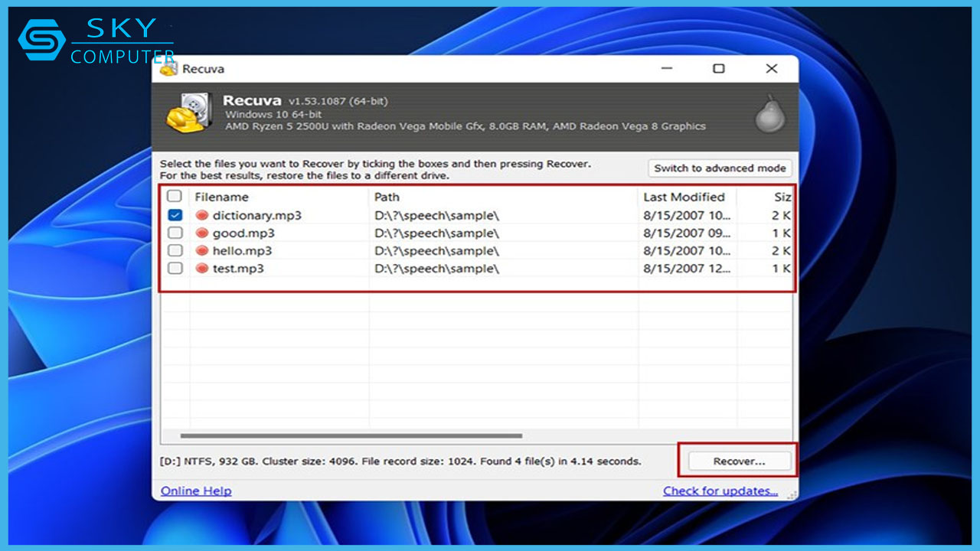Toggle the select-all checkbox in header
The image size is (980, 551).
[x=175, y=197]
